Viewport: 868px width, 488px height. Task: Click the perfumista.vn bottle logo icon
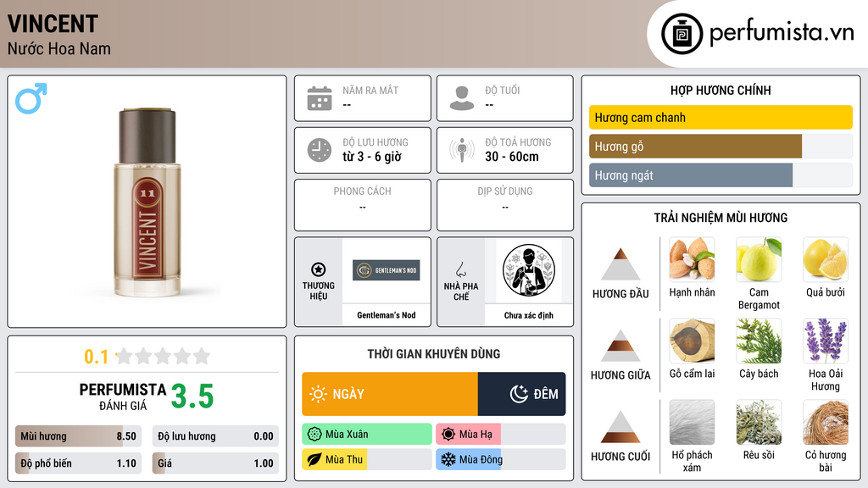[x=682, y=34]
